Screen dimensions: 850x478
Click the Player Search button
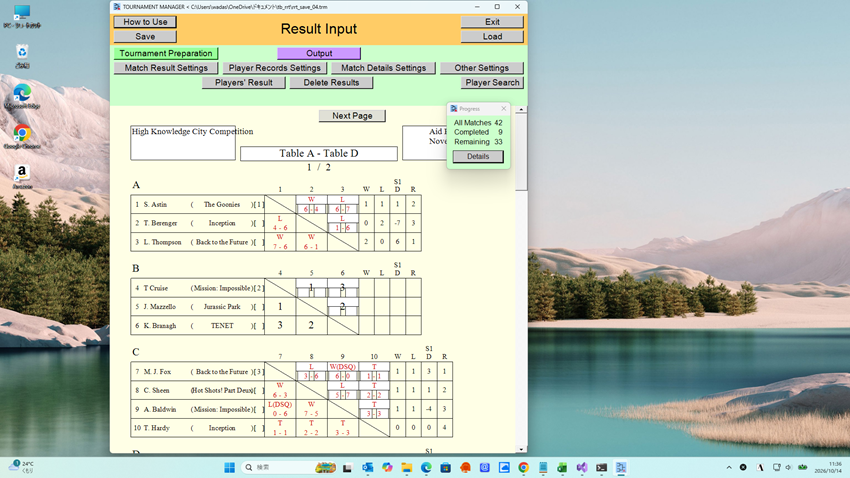pos(492,82)
